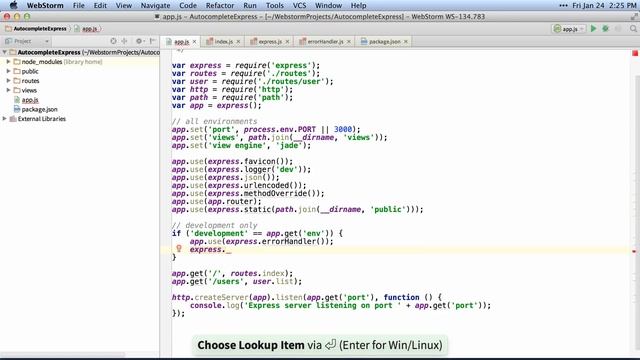Click the error marker beside express. line
The height and width of the screenshot is (360, 640).
tap(634, 251)
